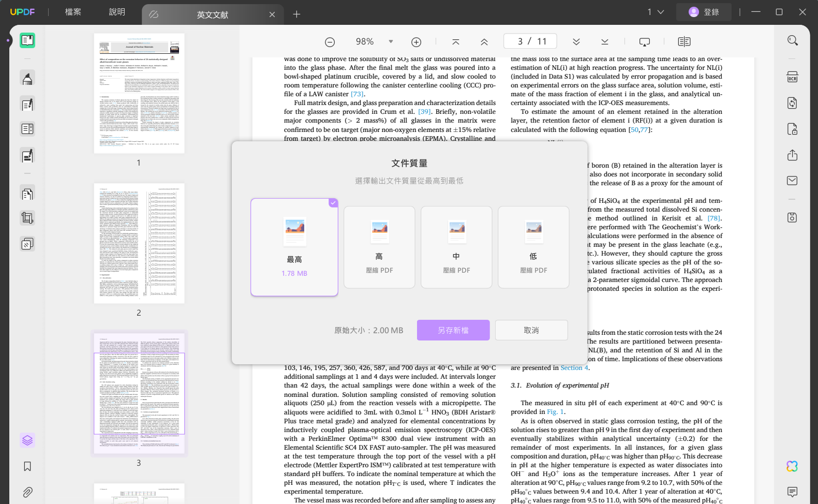Image resolution: width=818 pixels, height=504 pixels.
Task: Go to the first page
Action: pyautogui.click(x=456, y=42)
